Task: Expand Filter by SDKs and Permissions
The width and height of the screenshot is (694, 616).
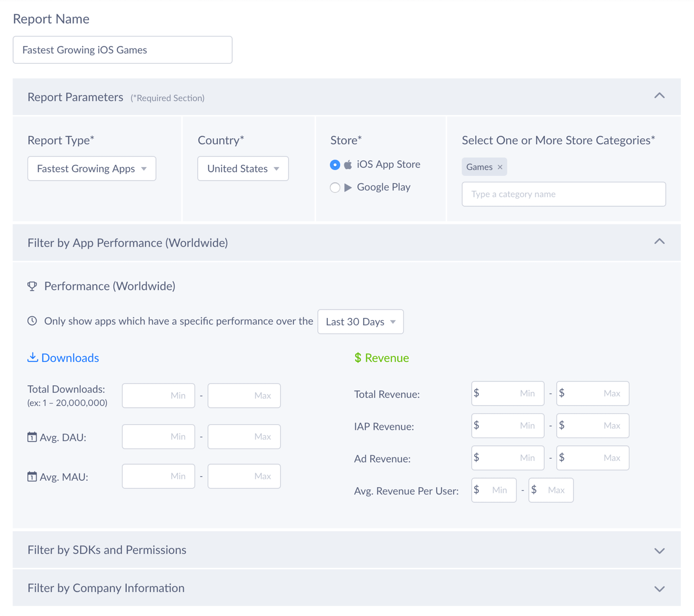Action: (660, 551)
